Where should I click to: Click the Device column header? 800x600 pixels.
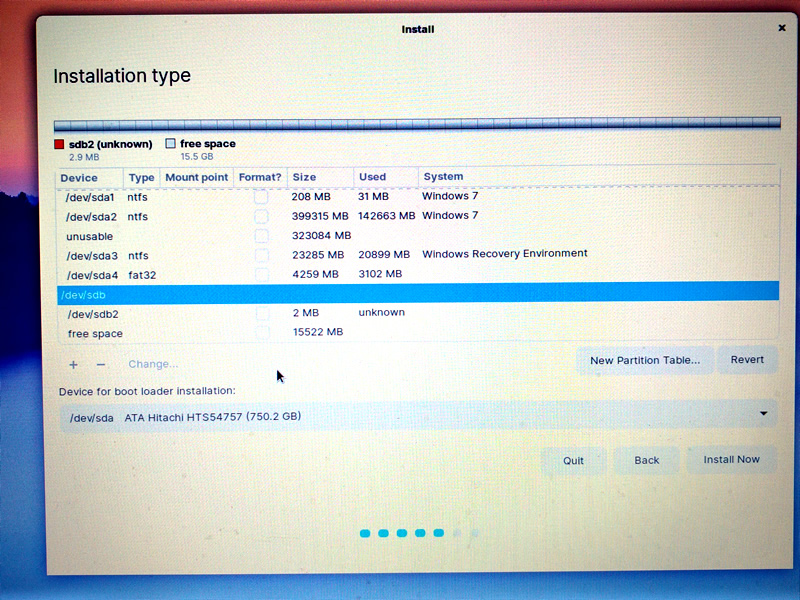click(x=80, y=178)
